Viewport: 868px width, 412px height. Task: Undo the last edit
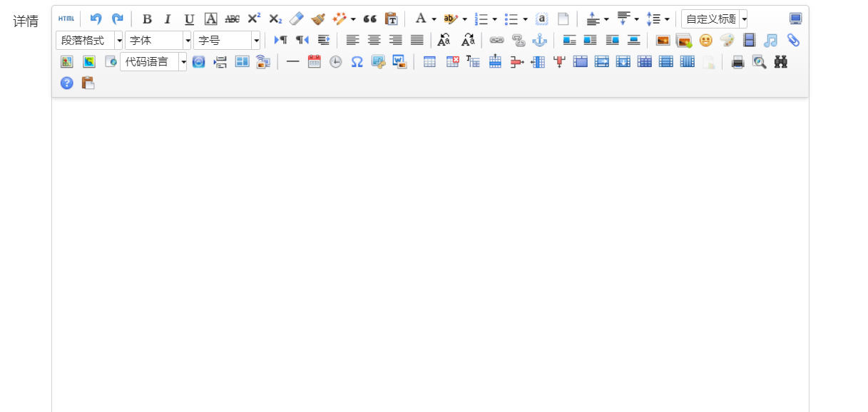pos(96,19)
